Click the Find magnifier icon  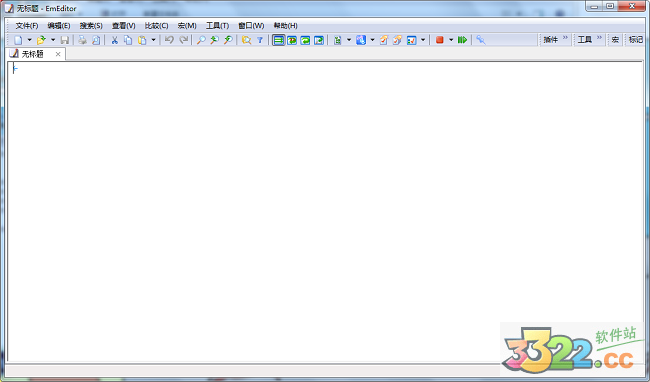tap(201, 40)
